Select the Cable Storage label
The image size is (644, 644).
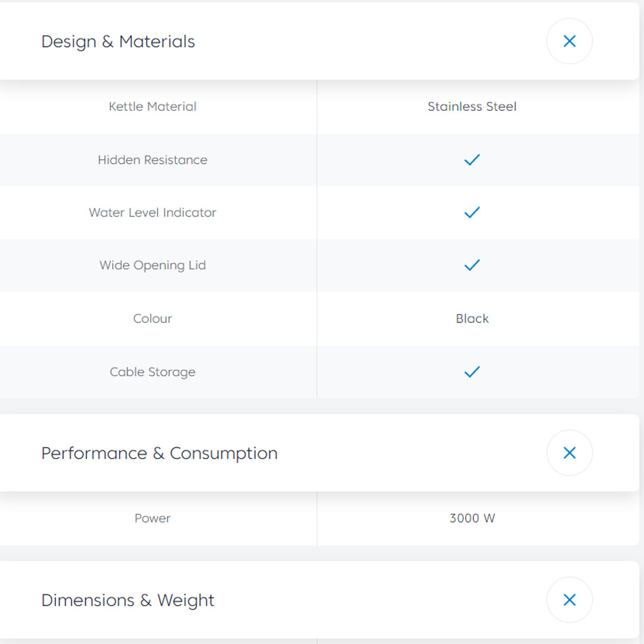[153, 372]
